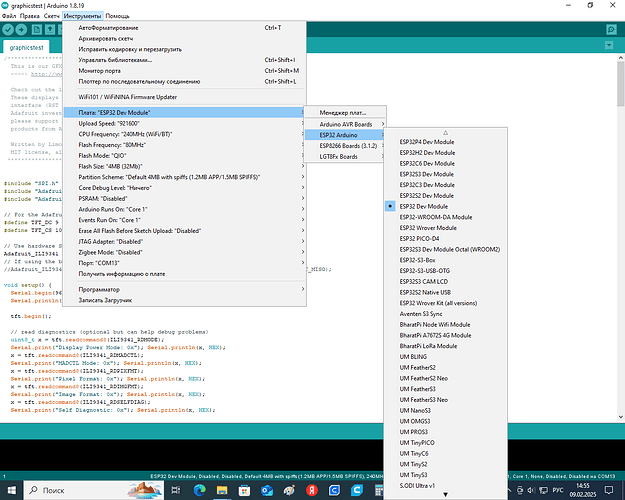Image resolution: width=625 pixels, height=500 pixels.
Task: Click the Upload arrow icon
Action: [21, 30]
